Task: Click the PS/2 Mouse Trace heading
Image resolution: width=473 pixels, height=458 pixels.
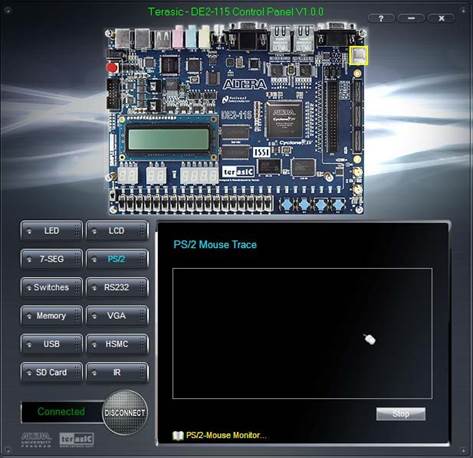Action: tap(215, 245)
